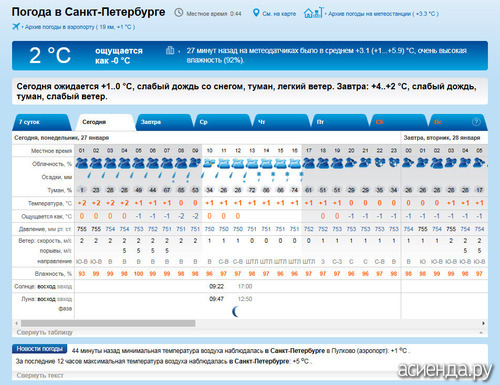The height and width of the screenshot is (385, 500).
Task: Click the moon phase crescent icon
Action: click(x=236, y=311)
